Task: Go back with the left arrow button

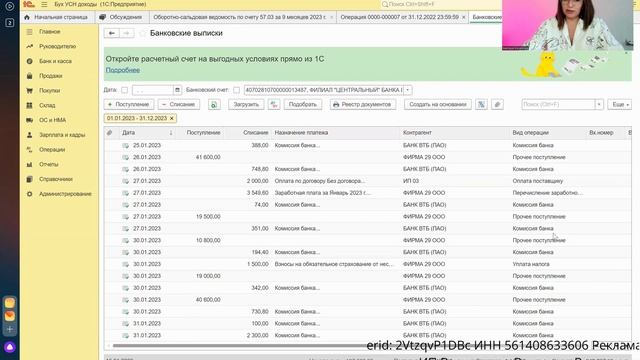Action: [x=111, y=33]
